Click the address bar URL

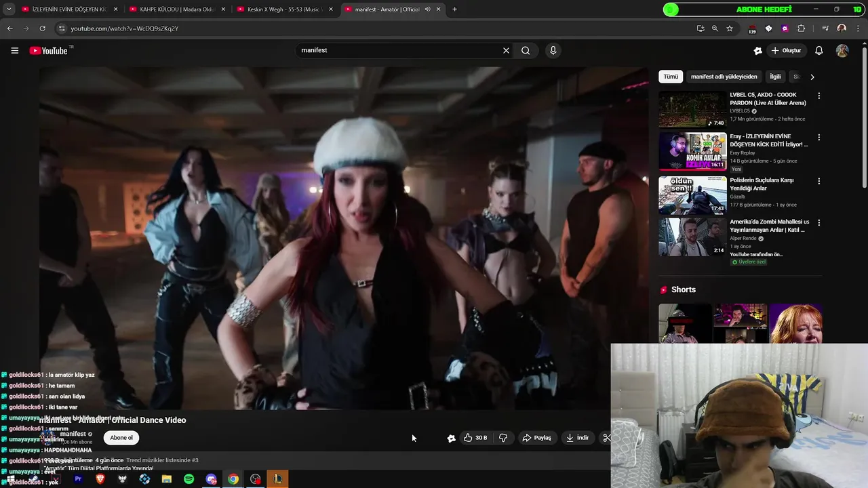tap(125, 28)
